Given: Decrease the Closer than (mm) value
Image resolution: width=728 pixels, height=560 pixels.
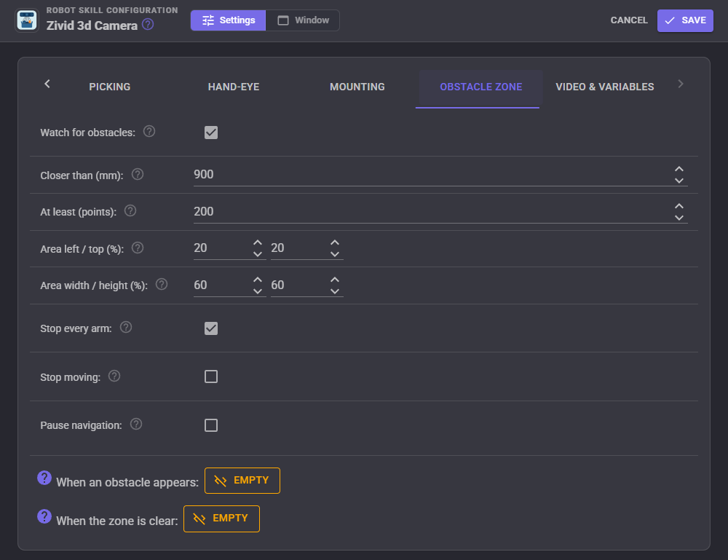Looking at the screenshot, I should pyautogui.click(x=679, y=181).
